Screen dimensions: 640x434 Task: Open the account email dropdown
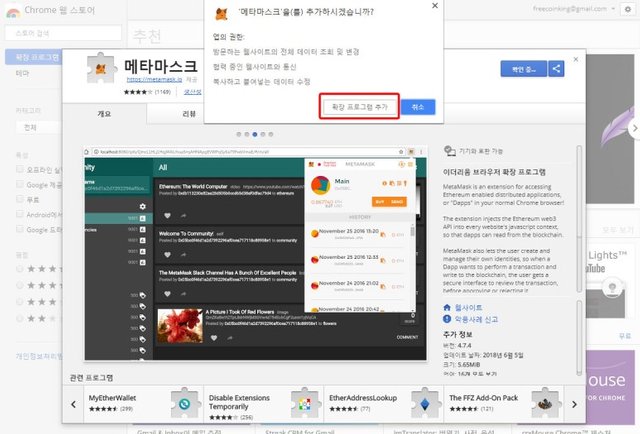(573, 9)
